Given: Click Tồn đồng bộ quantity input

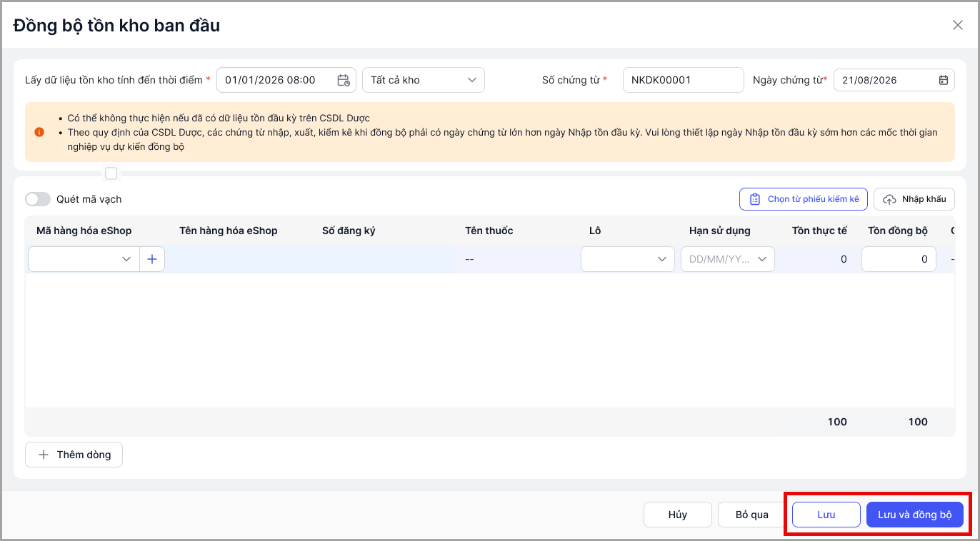Looking at the screenshot, I should click(899, 259).
